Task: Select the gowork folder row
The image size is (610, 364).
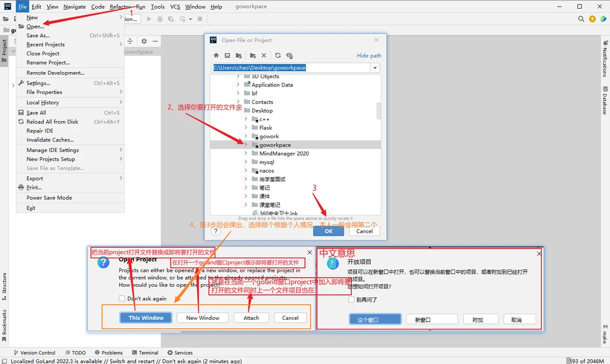Action: tap(295, 136)
